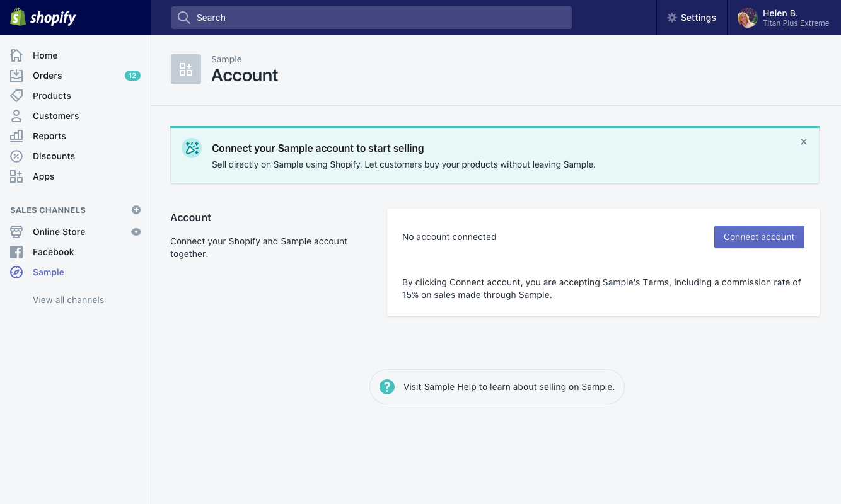This screenshot has height=504, width=841.
Task: Click the Orders inbox icon
Action: [16, 76]
